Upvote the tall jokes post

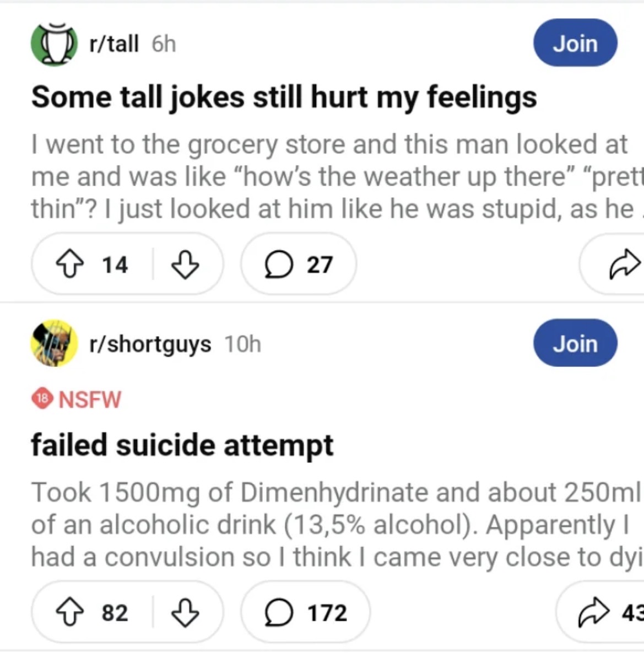[x=69, y=264]
